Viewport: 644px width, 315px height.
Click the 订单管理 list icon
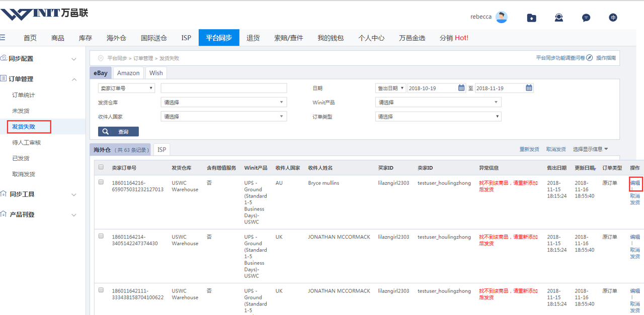pos(4,79)
